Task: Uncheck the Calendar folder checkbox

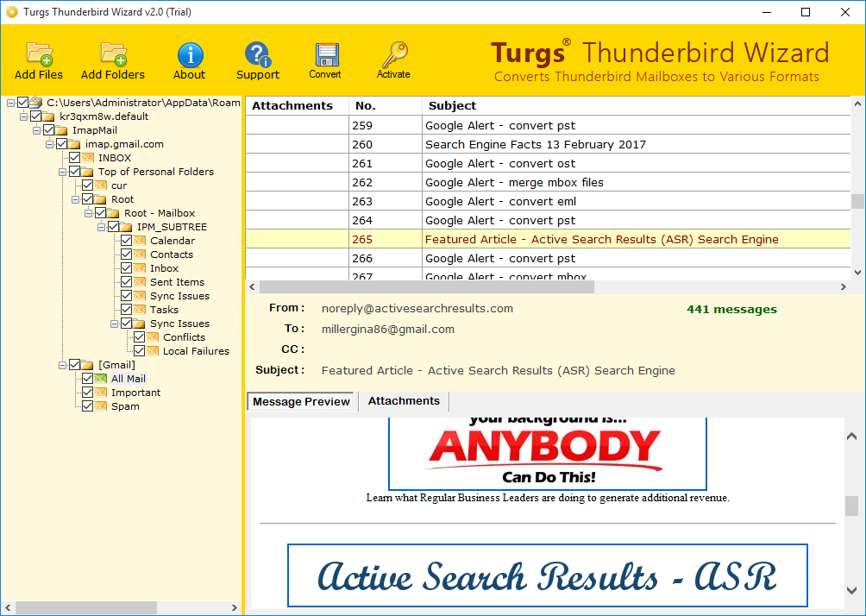Action: coord(127,241)
